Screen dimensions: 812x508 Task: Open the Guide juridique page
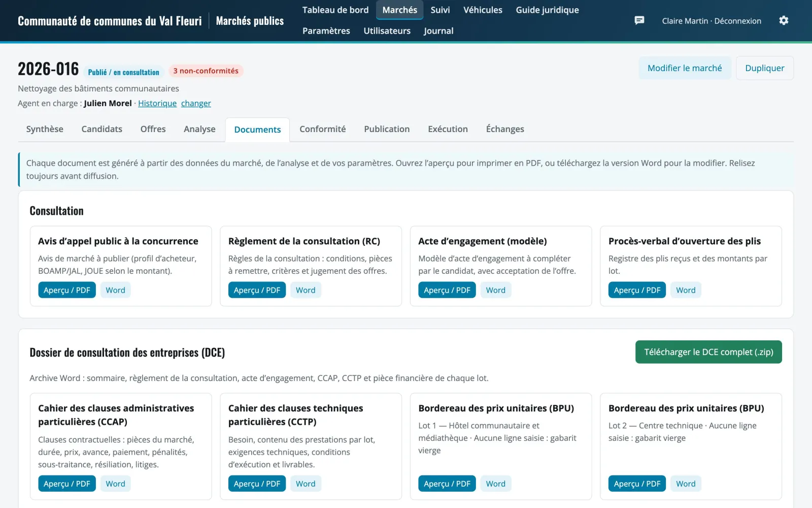[x=547, y=10]
